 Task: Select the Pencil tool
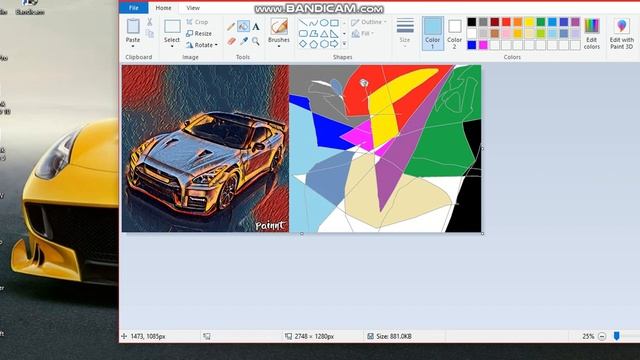[231, 27]
